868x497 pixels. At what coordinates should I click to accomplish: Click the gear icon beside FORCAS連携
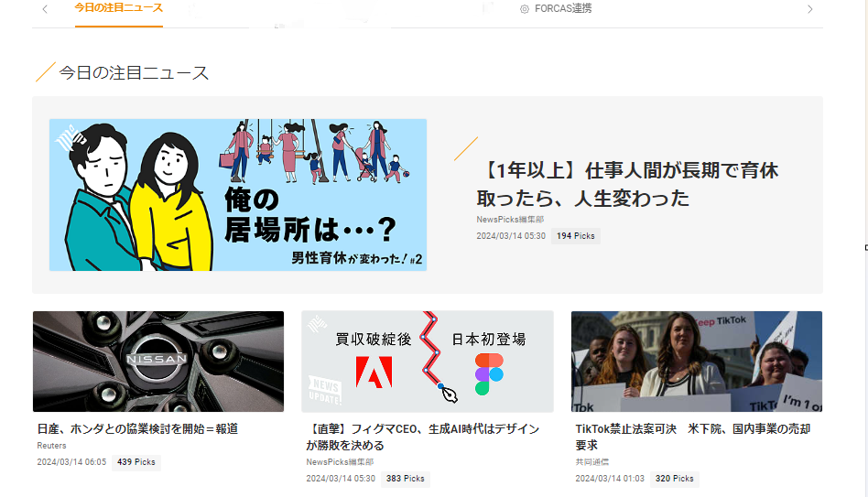[525, 9]
